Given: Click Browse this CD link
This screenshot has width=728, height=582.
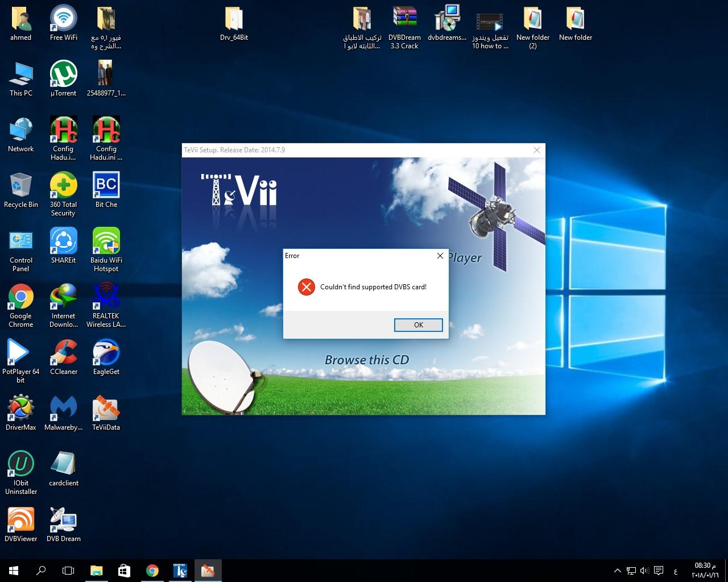Looking at the screenshot, I should 367,360.
